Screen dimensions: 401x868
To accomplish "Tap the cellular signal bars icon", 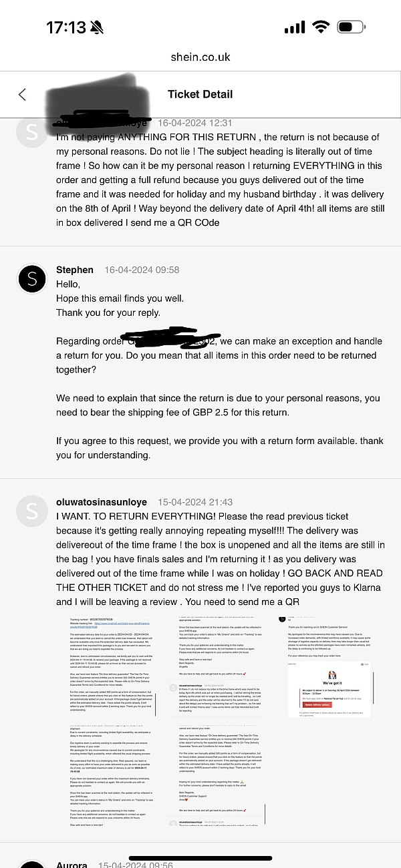I will coord(294,27).
